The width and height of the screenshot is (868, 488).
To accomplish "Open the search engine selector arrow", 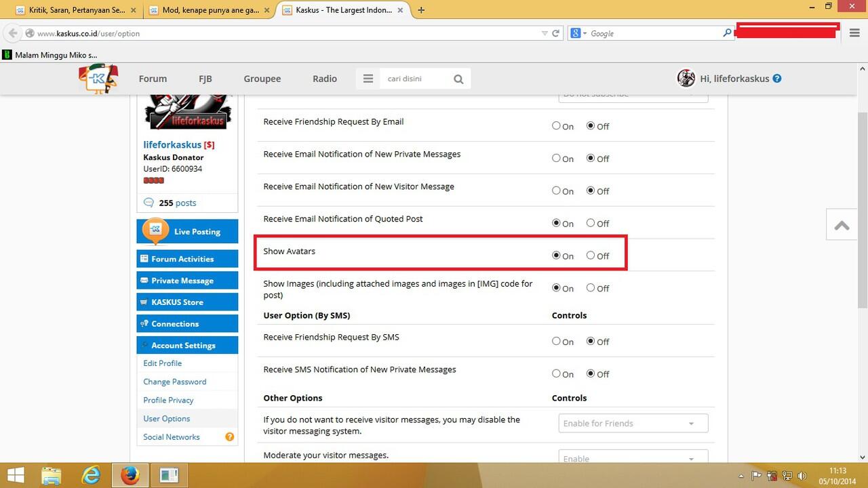I will (x=585, y=33).
